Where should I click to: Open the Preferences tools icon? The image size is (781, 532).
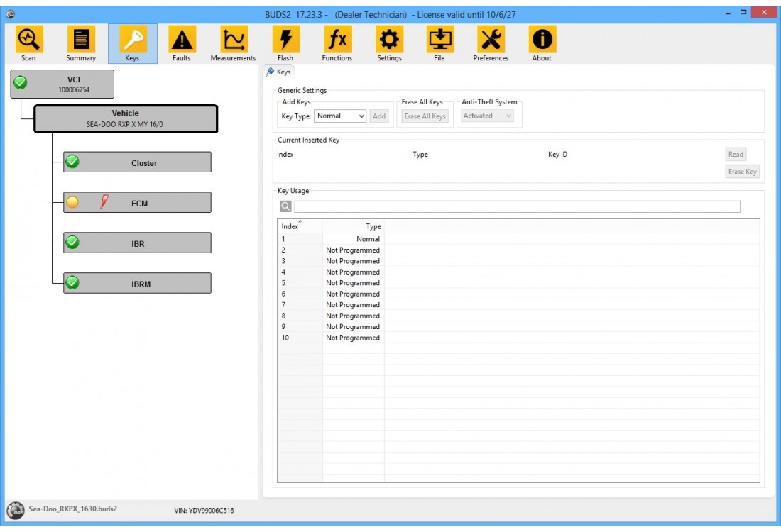(x=491, y=43)
